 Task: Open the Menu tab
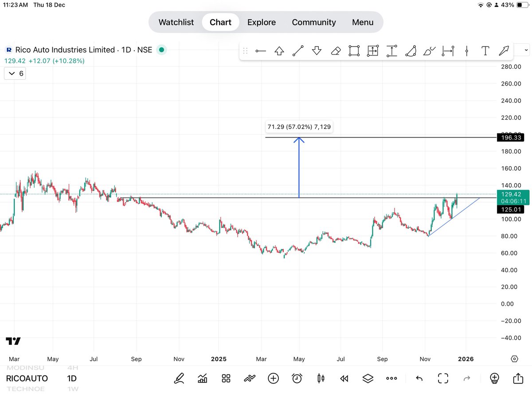tap(363, 22)
